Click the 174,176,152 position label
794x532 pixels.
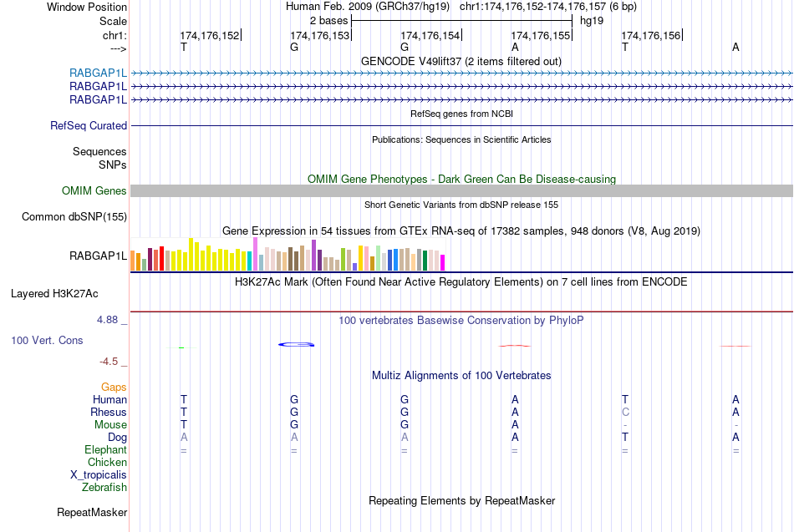[210, 35]
